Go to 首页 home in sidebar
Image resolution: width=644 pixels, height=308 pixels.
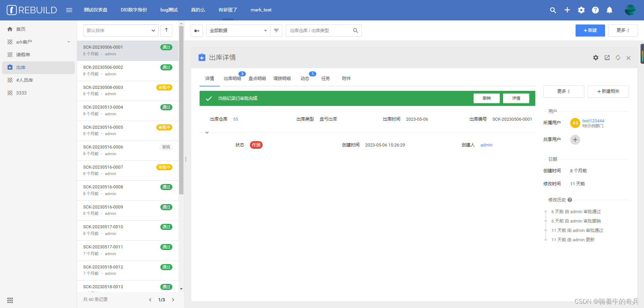(39, 29)
